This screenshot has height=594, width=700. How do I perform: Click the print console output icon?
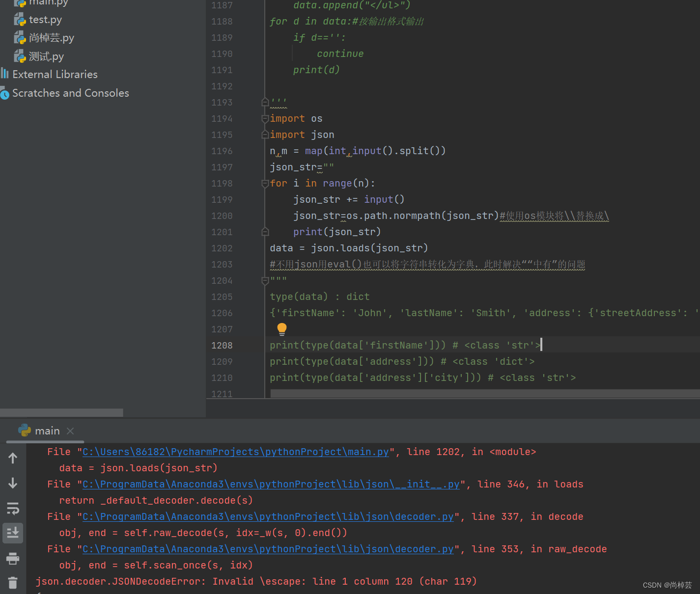[13, 558]
